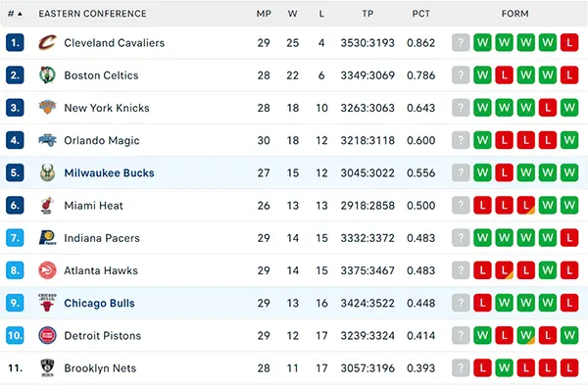
Task: Click the Boston Celtics team logo
Action: tap(47, 75)
